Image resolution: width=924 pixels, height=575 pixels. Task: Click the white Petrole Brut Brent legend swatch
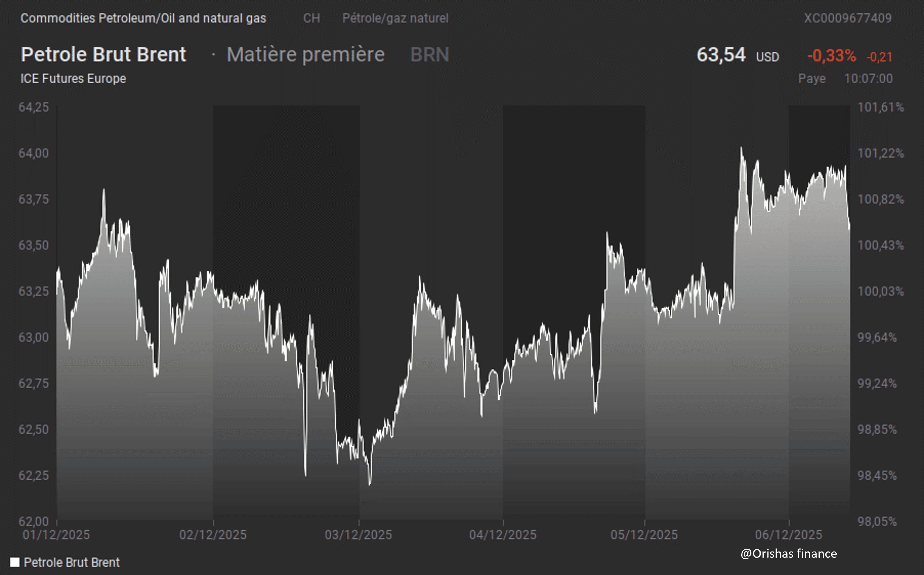tap(15, 562)
